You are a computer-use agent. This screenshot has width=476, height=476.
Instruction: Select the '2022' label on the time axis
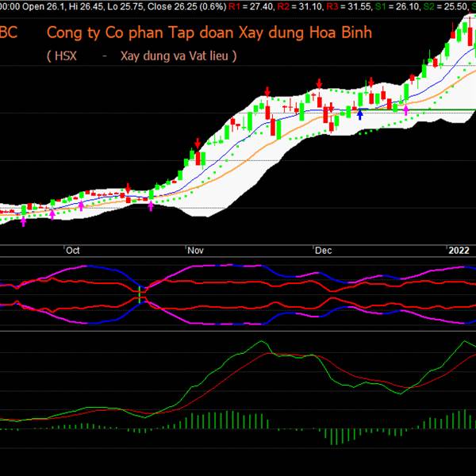pos(459,251)
